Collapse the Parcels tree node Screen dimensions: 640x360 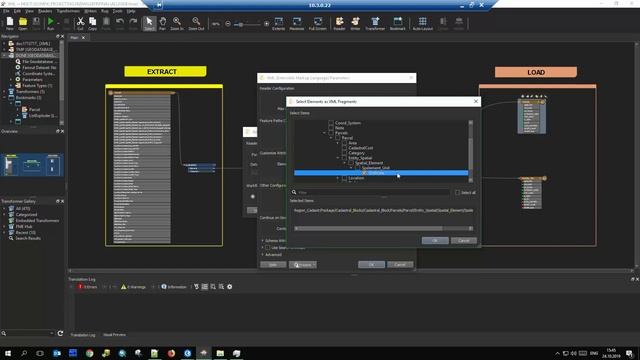pos(324,133)
